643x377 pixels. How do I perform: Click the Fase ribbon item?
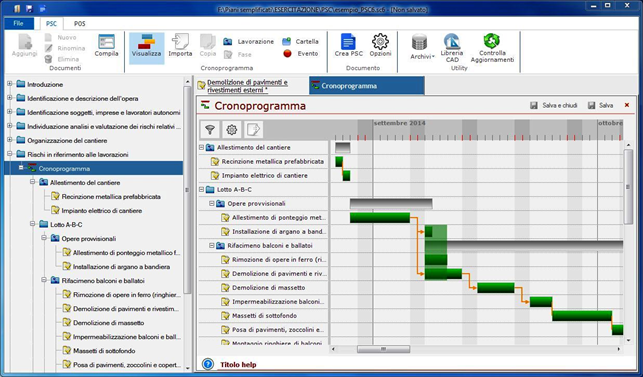(237, 54)
